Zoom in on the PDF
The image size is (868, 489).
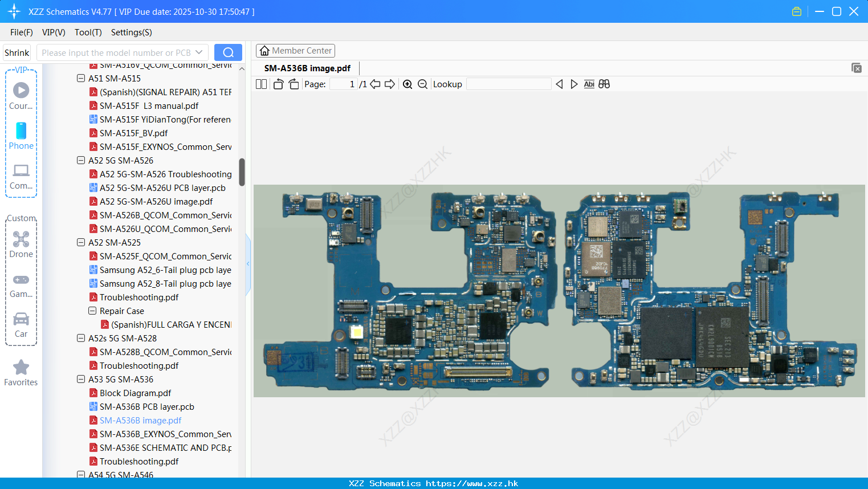(407, 84)
